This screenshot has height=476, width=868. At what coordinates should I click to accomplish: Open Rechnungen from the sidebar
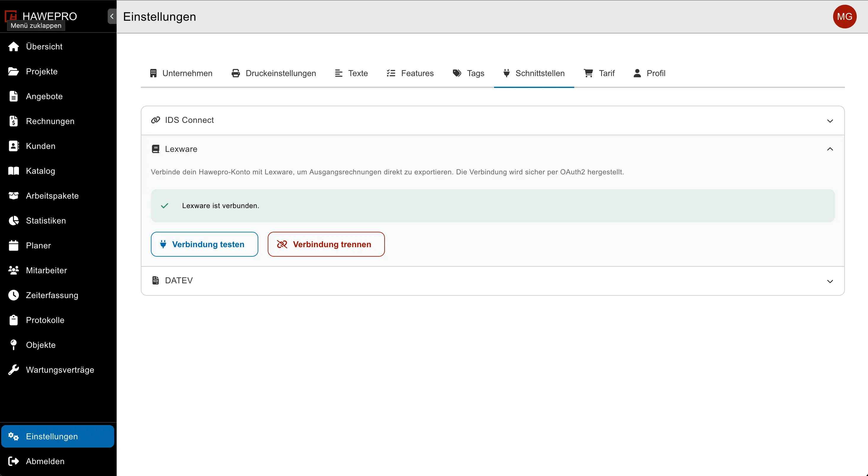[x=58, y=121]
